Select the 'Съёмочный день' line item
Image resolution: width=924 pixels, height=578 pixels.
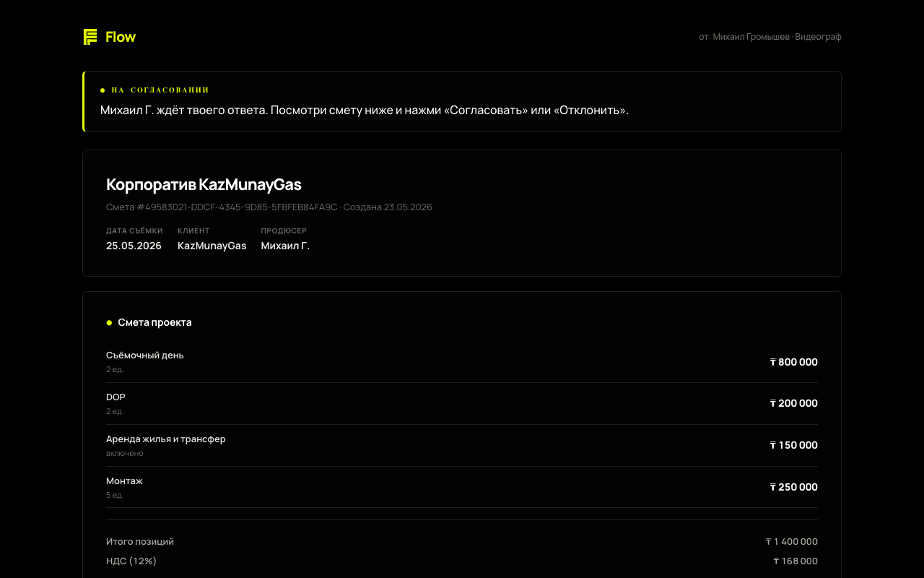145,355
